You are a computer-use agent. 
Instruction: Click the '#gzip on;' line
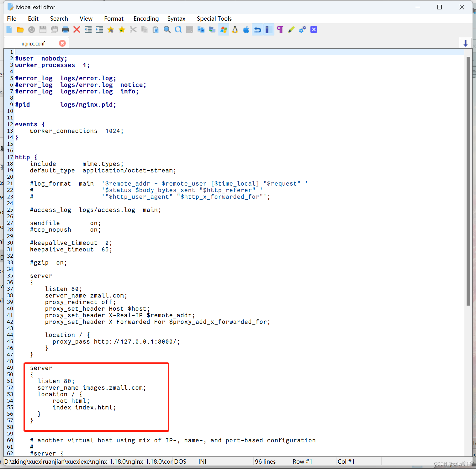click(49, 263)
